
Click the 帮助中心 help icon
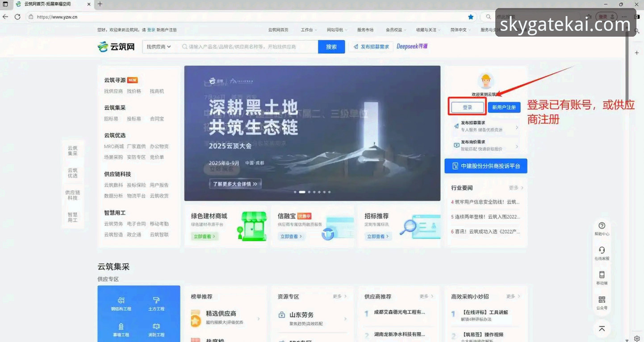coord(602,226)
